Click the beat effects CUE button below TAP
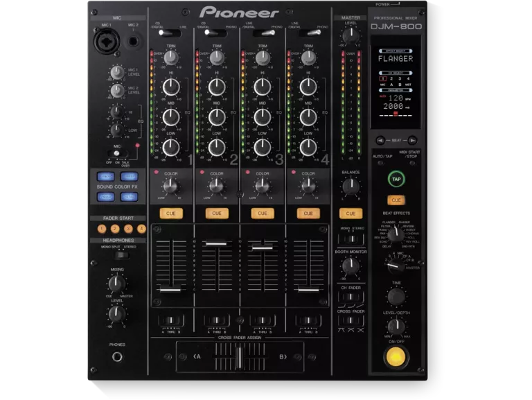The image size is (532, 400). click(x=396, y=200)
